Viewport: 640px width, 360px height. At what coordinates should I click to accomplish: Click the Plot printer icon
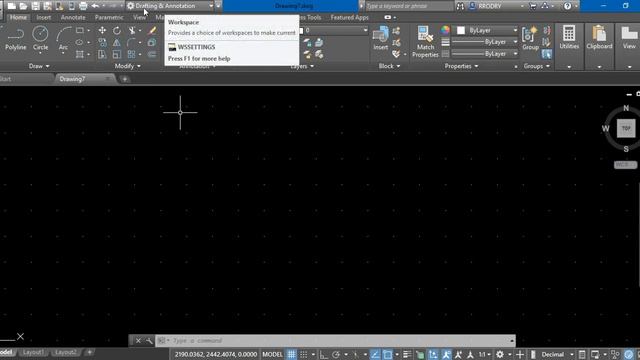(83, 6)
